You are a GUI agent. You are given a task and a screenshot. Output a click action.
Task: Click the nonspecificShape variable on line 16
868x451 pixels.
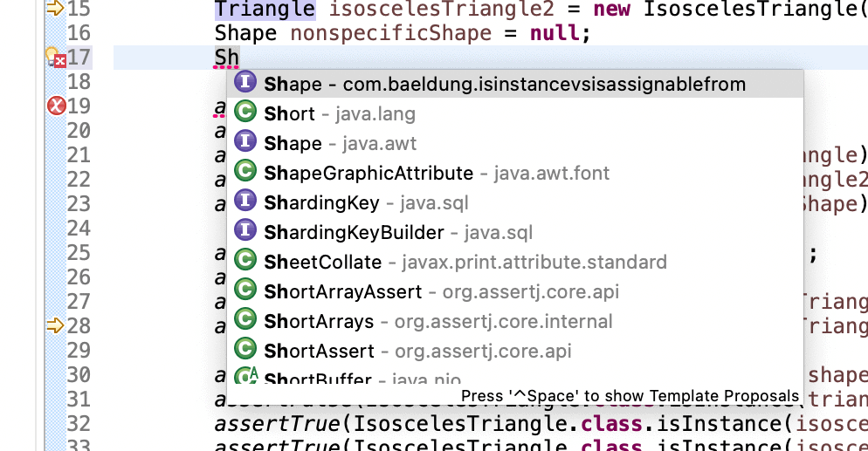[391, 33]
